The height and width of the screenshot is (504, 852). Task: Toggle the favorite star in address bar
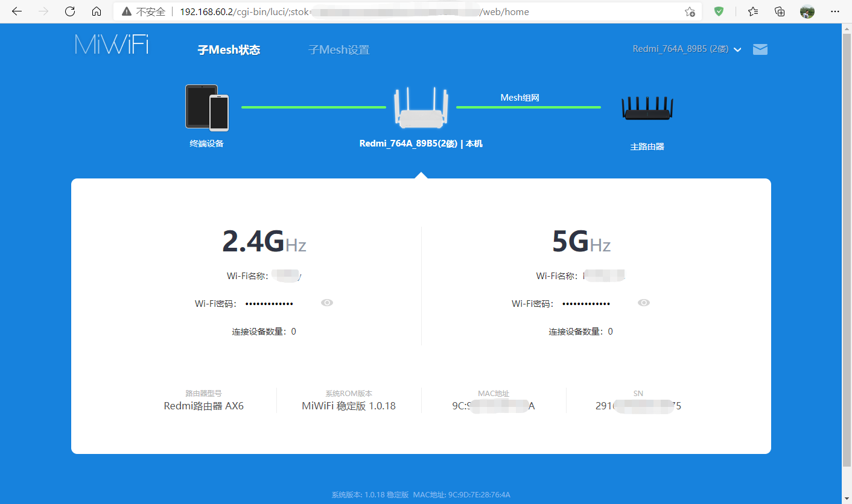point(690,11)
